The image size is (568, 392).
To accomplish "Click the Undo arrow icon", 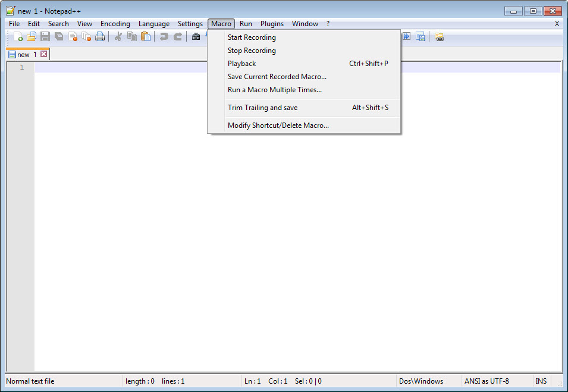I will click(x=164, y=37).
